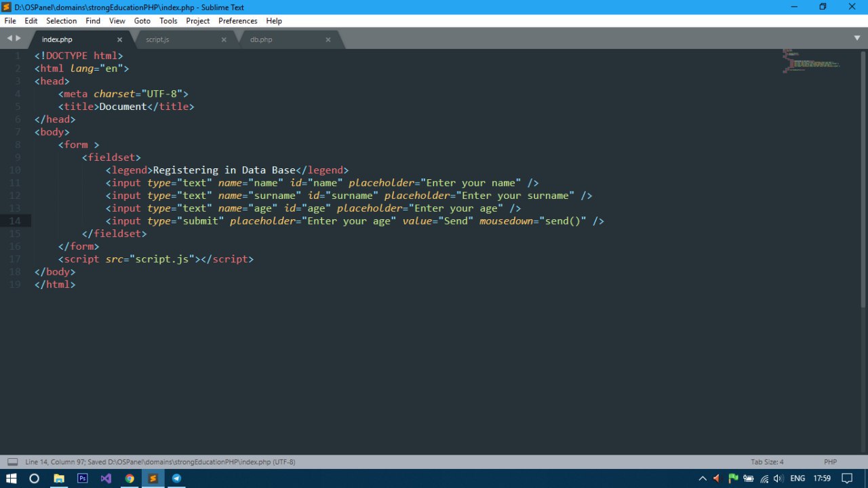Click the 'UTF-8' charset value

pos(162,94)
